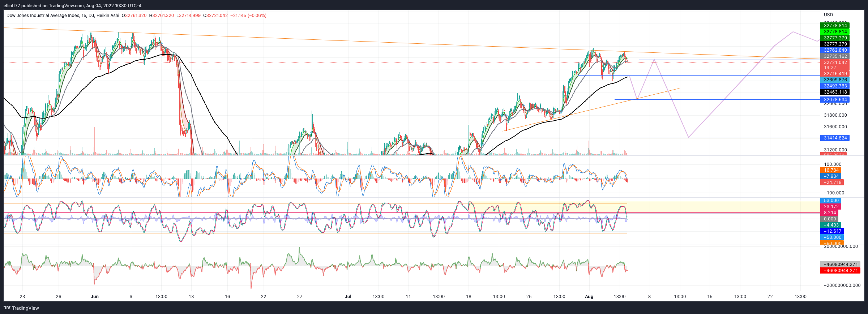Click the 27 date label on the time axis
The height and width of the screenshot is (314, 868).
tap(300, 297)
